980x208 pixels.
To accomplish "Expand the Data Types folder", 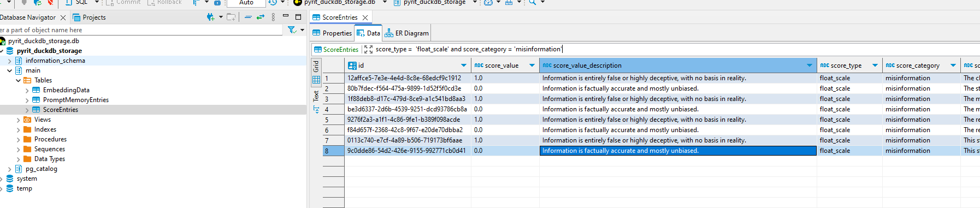I will coord(18,159).
